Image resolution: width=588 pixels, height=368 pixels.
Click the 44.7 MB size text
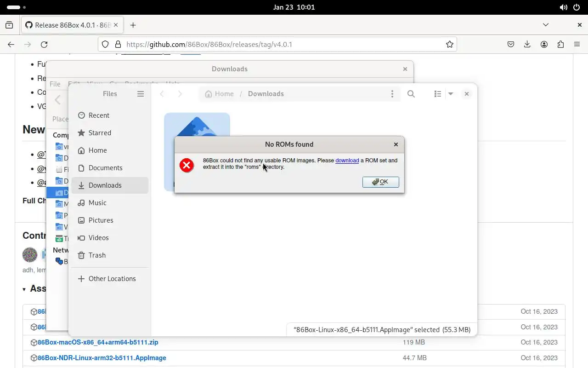coord(414,358)
